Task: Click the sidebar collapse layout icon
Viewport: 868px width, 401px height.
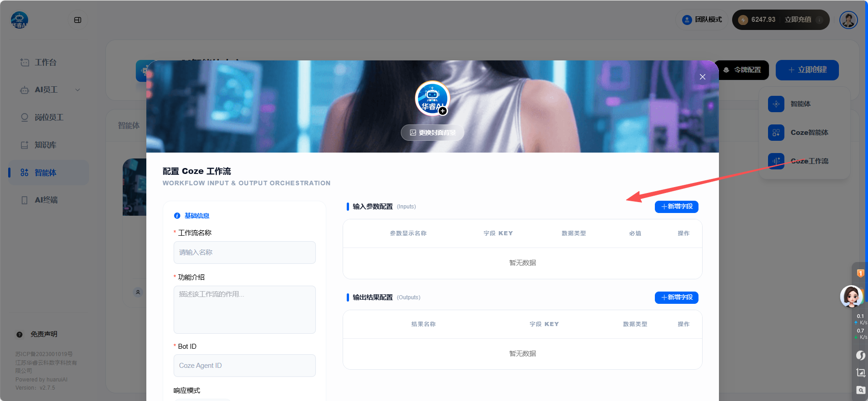Action: tap(78, 20)
